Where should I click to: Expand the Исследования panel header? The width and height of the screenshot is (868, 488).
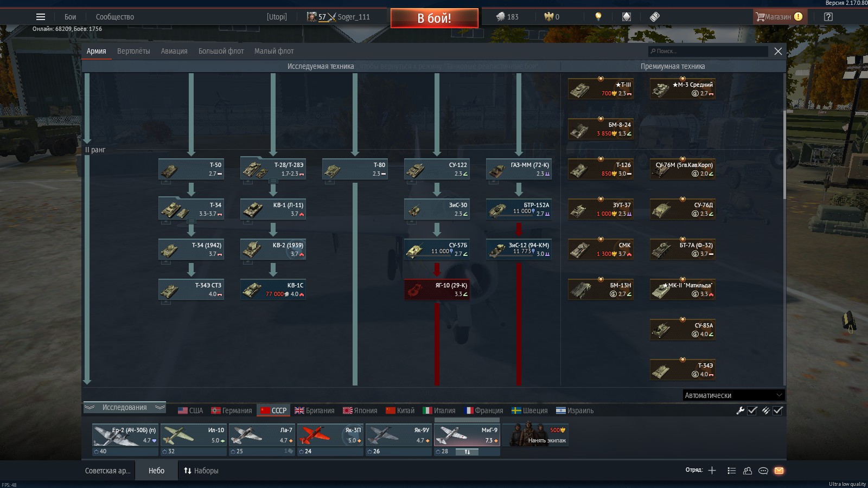[124, 407]
